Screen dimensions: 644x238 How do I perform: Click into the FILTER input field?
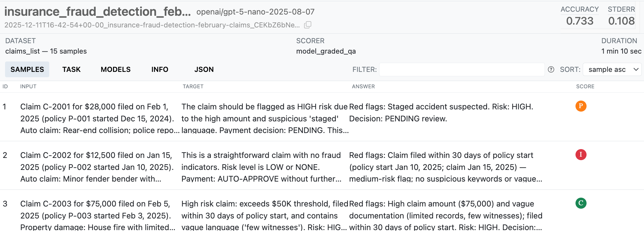click(x=462, y=69)
